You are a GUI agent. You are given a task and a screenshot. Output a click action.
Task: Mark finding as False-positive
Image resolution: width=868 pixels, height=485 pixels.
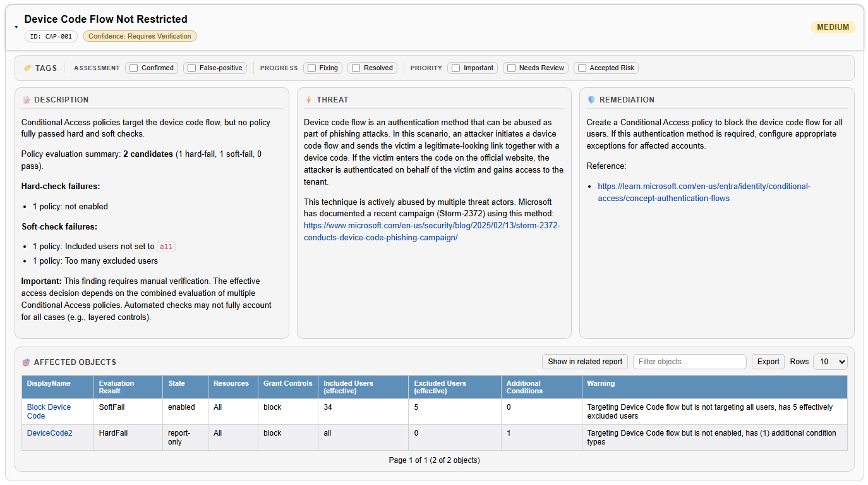[191, 68]
